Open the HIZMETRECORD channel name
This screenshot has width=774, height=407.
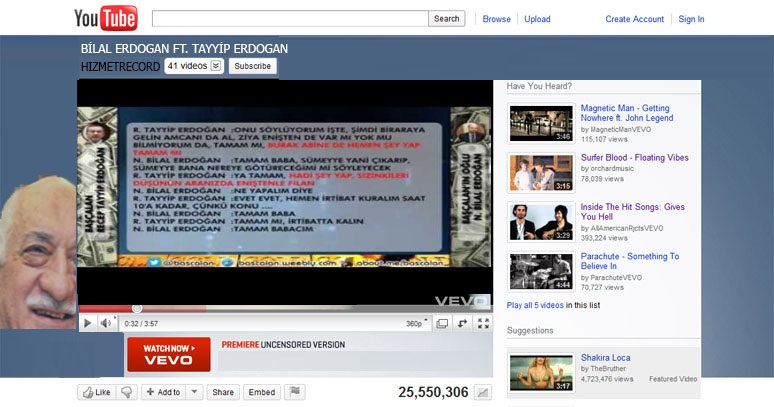(x=120, y=67)
